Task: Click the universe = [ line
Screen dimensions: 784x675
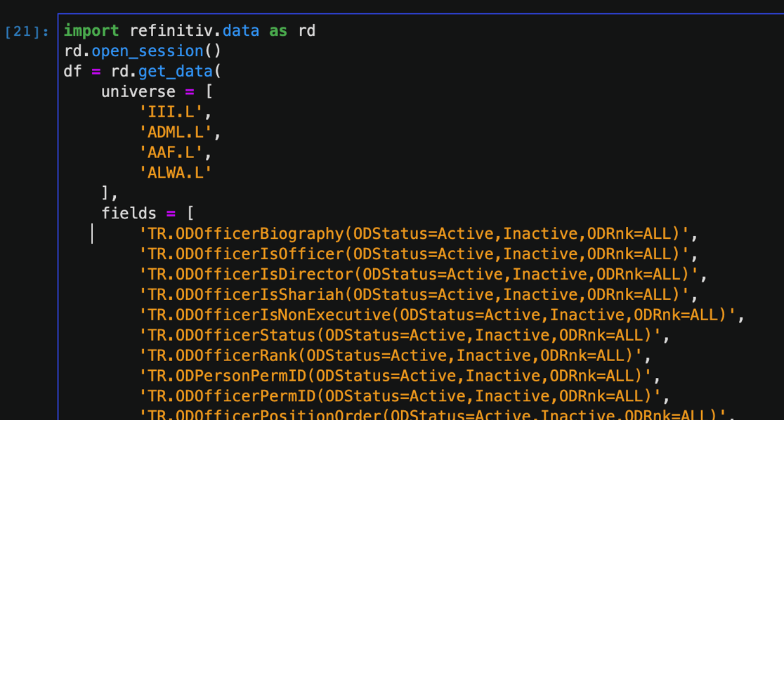Action: (x=157, y=91)
